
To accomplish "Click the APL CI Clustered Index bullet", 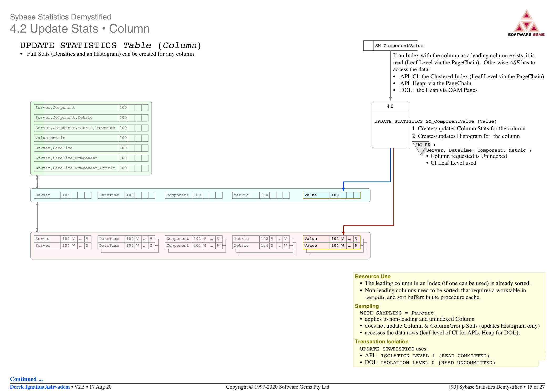I will click(x=469, y=76).
